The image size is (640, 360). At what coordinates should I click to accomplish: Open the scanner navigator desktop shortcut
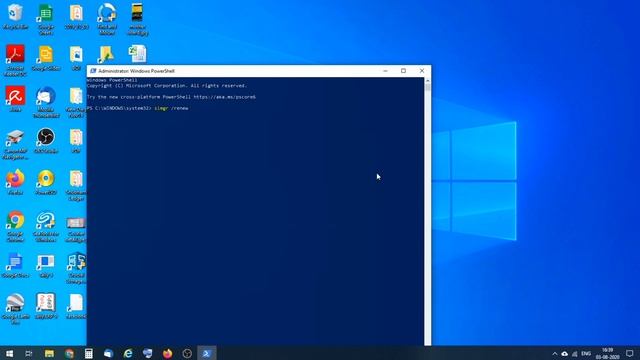click(x=16, y=144)
